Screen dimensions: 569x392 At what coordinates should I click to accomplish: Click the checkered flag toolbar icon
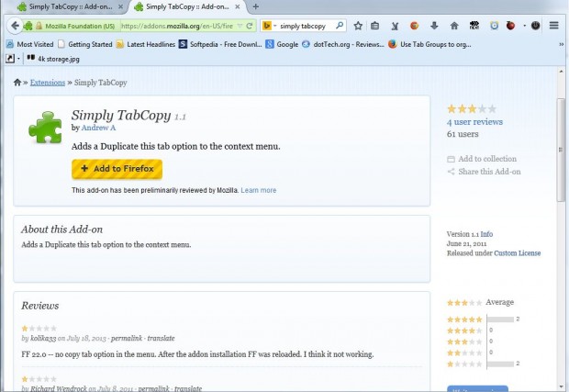[474, 26]
